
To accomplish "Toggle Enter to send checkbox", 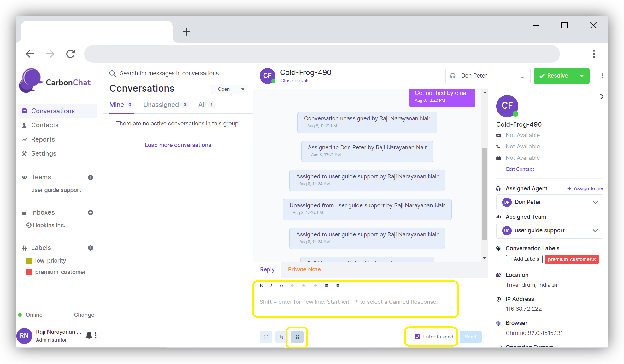I will pos(417,337).
